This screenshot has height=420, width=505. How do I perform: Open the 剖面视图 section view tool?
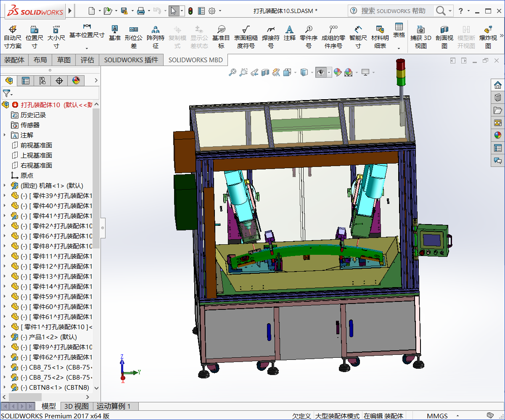click(x=444, y=37)
